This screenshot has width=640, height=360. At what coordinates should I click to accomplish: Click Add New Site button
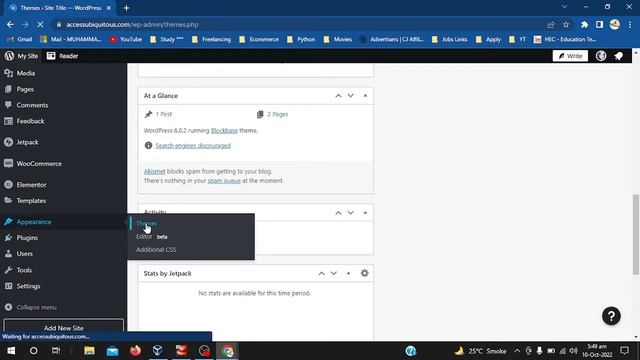click(64, 327)
